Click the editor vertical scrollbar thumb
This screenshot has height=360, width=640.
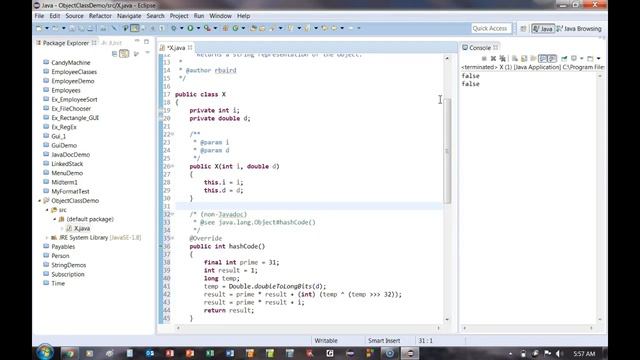click(x=447, y=150)
